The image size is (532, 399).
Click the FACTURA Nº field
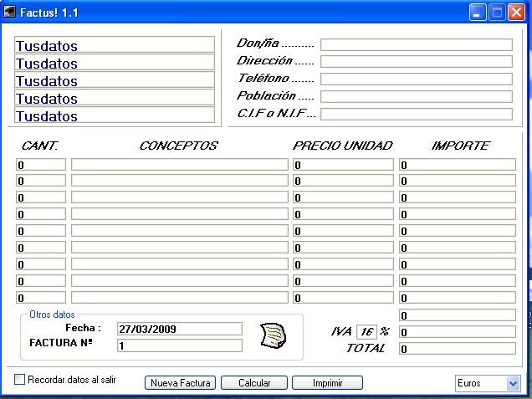(180, 345)
